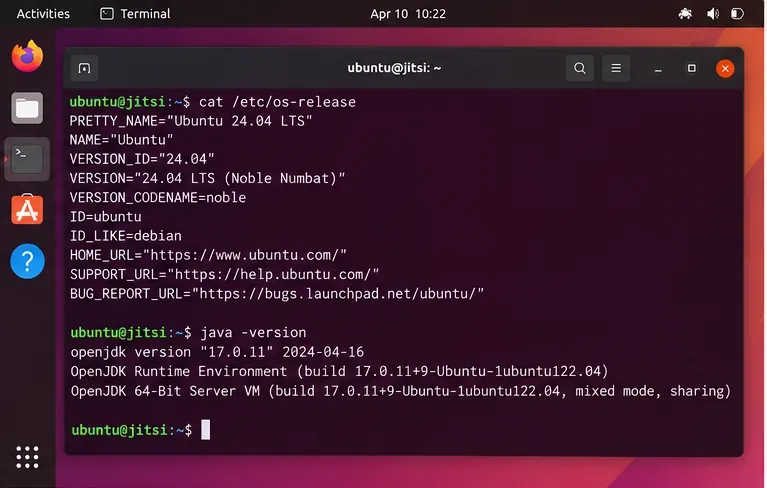Show applications grid
767x488 pixels.
tap(27, 457)
